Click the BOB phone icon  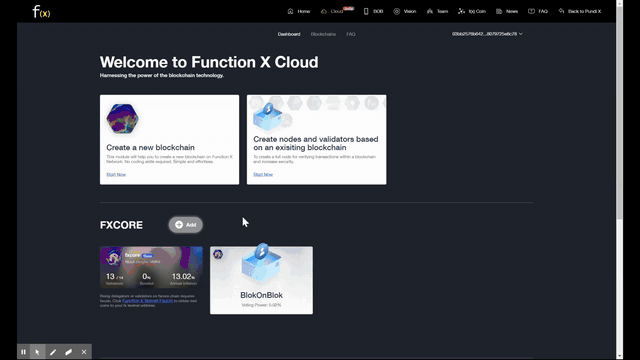(366, 11)
